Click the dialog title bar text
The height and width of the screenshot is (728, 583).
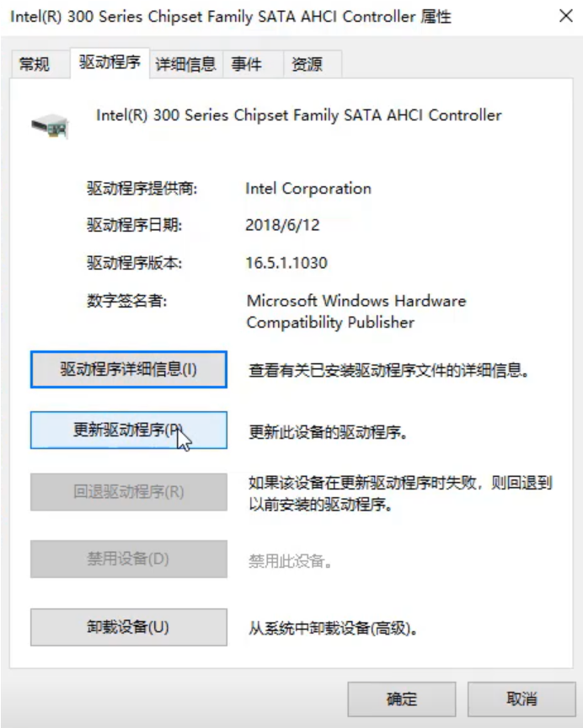[231, 17]
